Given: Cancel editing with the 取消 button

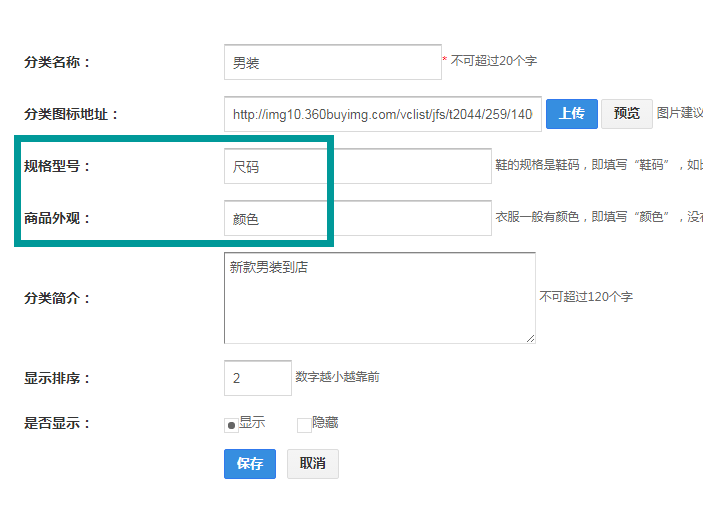Looking at the screenshot, I should [312, 464].
